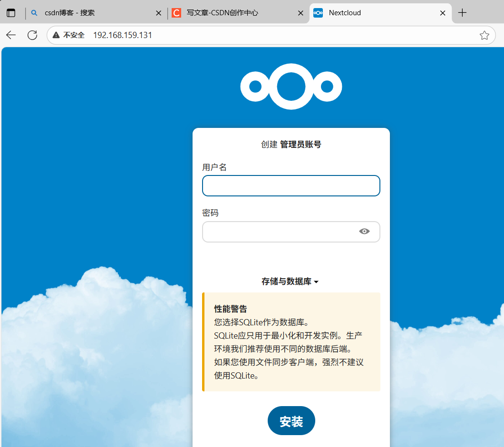Close the csdn博客 - 搜索 tab
Image resolution: width=504 pixels, height=447 pixels.
pyautogui.click(x=158, y=13)
